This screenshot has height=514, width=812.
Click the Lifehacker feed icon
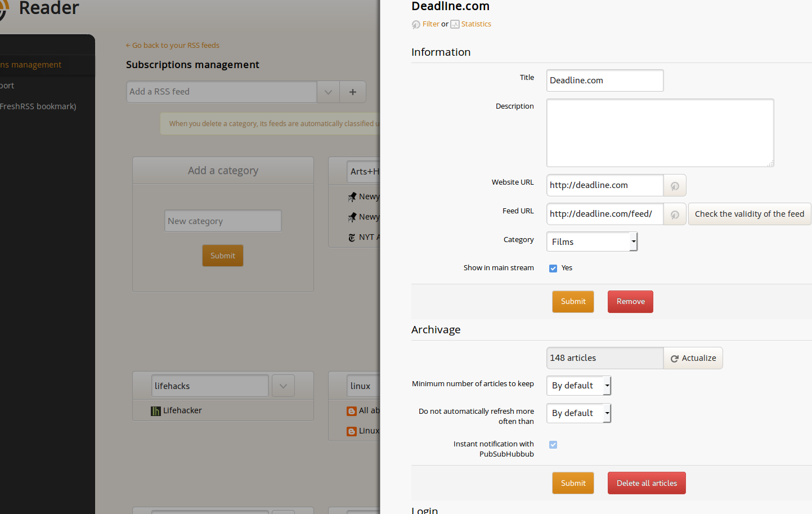[155, 410]
